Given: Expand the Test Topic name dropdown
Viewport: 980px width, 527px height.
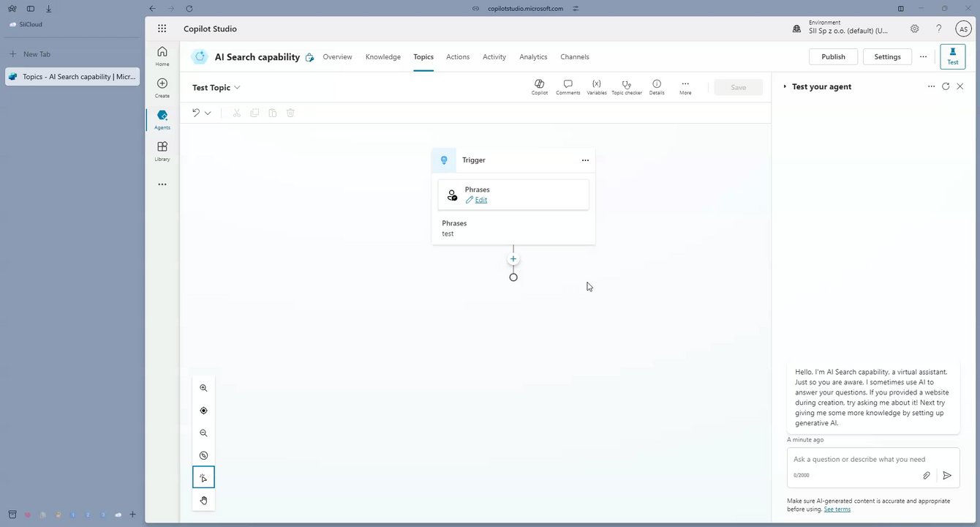Looking at the screenshot, I should click(x=237, y=88).
